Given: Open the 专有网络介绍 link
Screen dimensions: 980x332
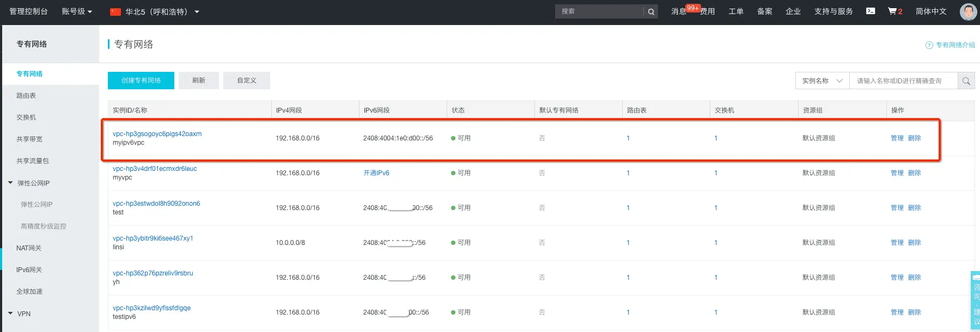Looking at the screenshot, I should click(x=955, y=45).
